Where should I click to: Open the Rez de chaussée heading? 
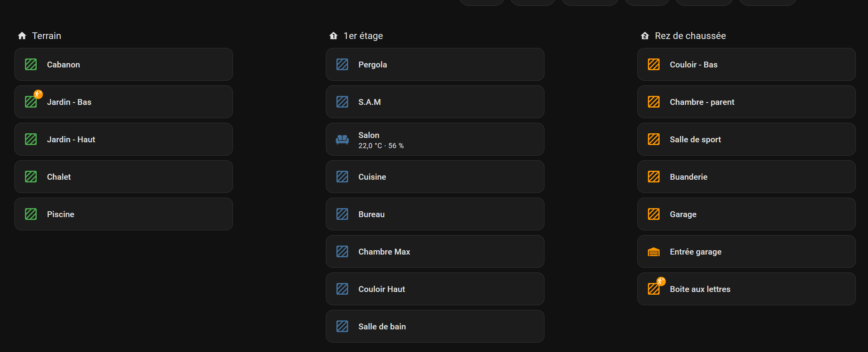[690, 36]
